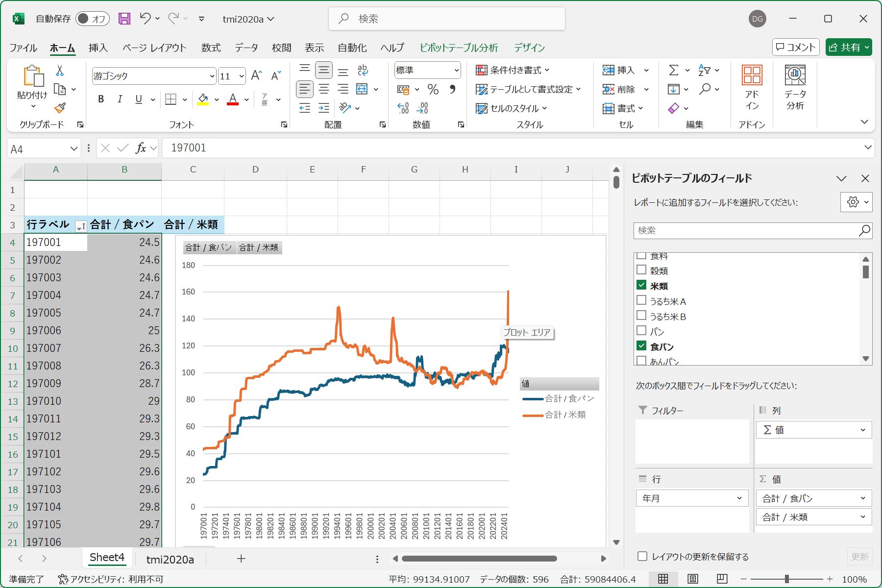Click the Format Painter brush icon

60,108
